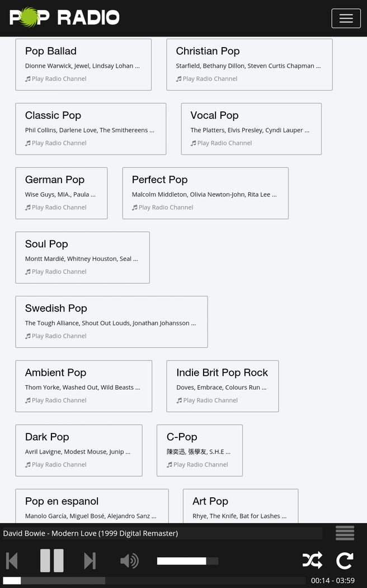
Task: Select the Vocal Pop channel heading
Action: (214, 115)
